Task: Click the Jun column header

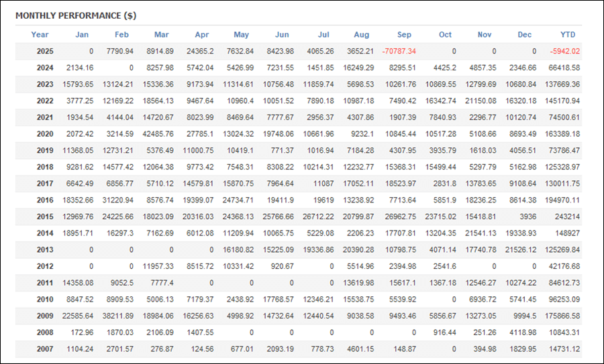Action: click(x=282, y=35)
